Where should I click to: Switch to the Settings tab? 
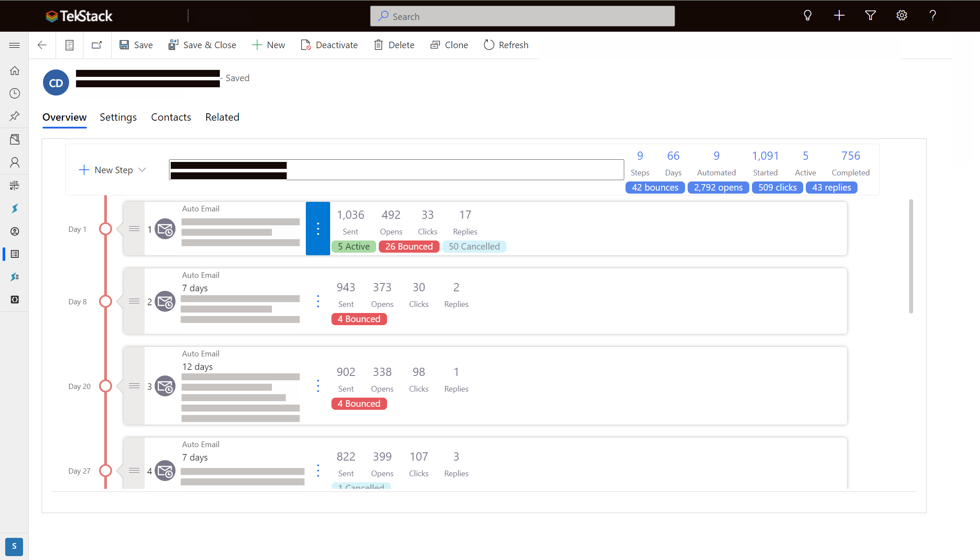click(x=118, y=117)
